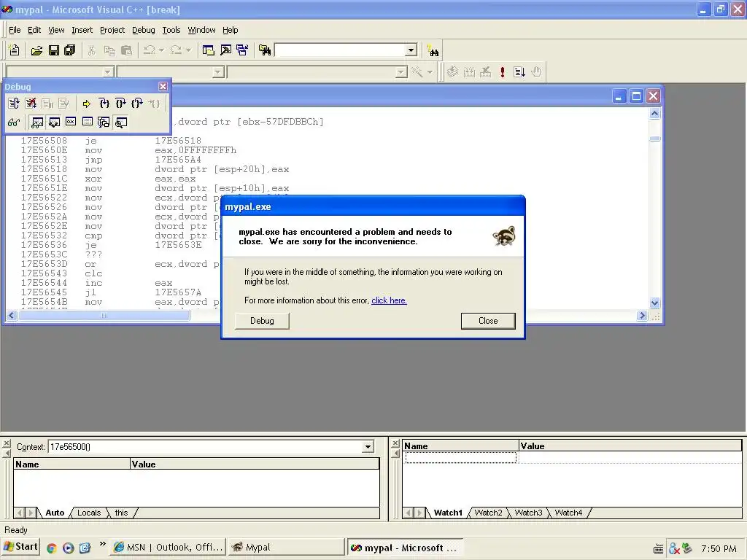The image size is (747, 560).
Task: Open the Find combo box dropdown
Action: [x=411, y=50]
